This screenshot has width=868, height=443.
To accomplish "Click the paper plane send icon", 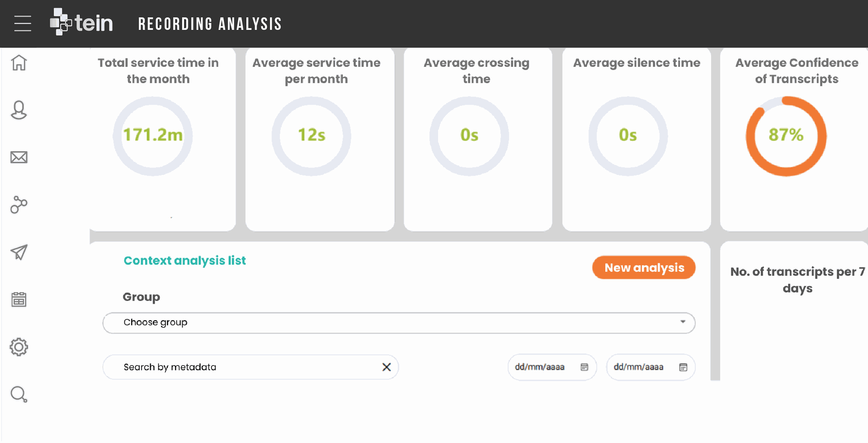I will click(19, 252).
